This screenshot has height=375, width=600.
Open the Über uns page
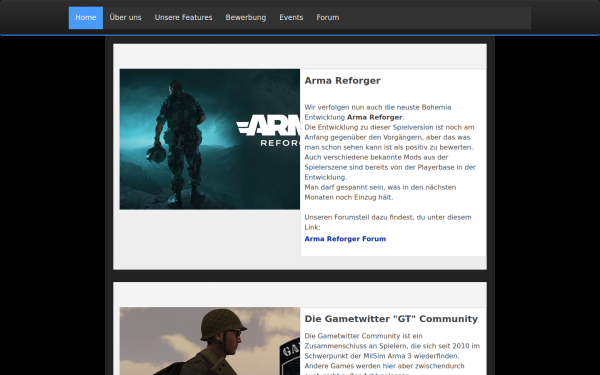pos(125,18)
